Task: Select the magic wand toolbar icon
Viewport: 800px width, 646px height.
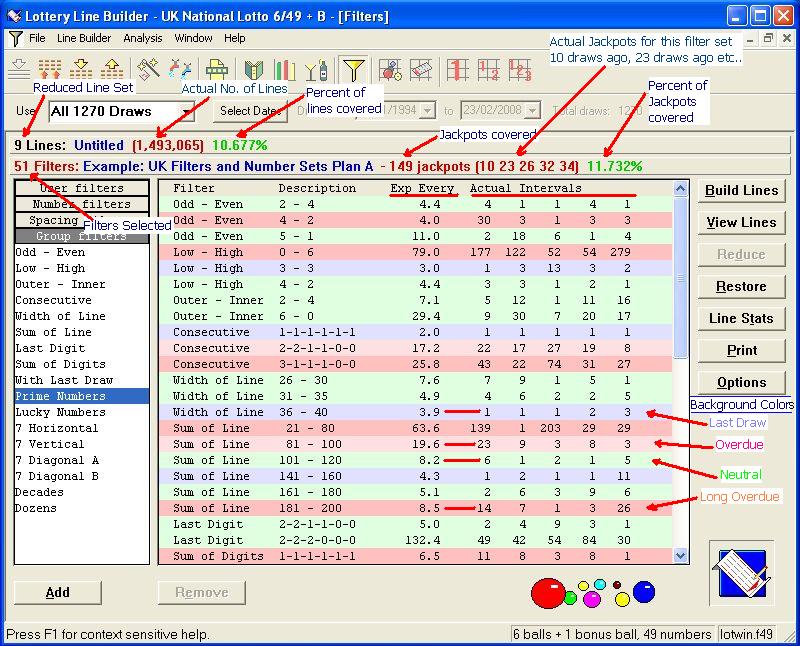Action: pos(146,68)
